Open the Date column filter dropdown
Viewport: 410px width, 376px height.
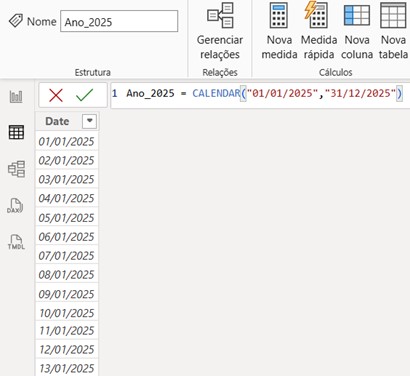coord(89,121)
